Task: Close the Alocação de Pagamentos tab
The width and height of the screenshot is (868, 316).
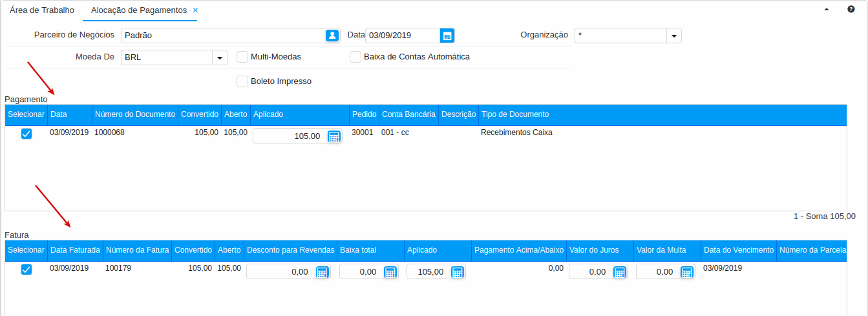Action: [x=196, y=10]
